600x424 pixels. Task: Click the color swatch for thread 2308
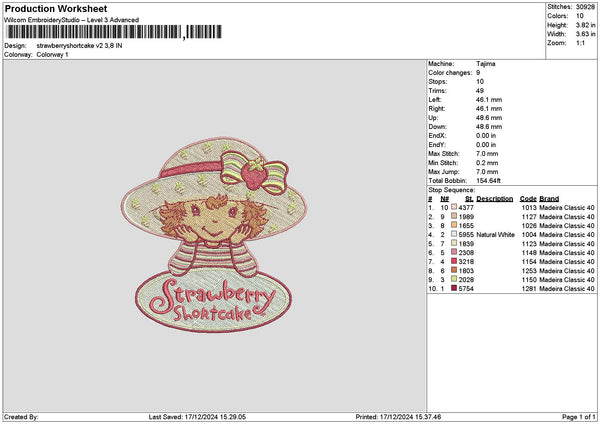click(454, 252)
